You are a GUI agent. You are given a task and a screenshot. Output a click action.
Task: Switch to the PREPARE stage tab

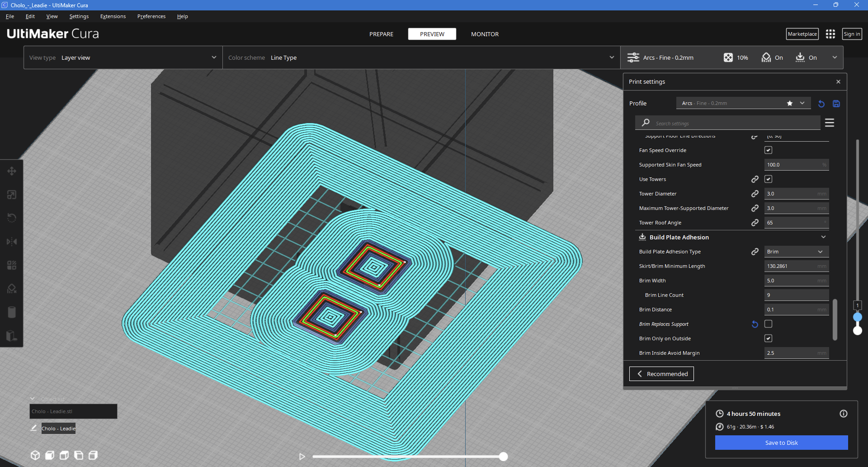click(381, 34)
